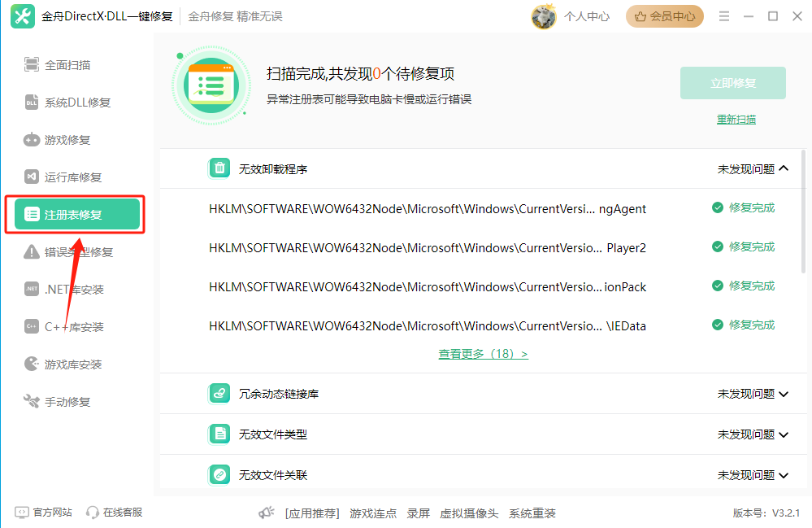Click the registry path ending in ionPack

click(428, 286)
